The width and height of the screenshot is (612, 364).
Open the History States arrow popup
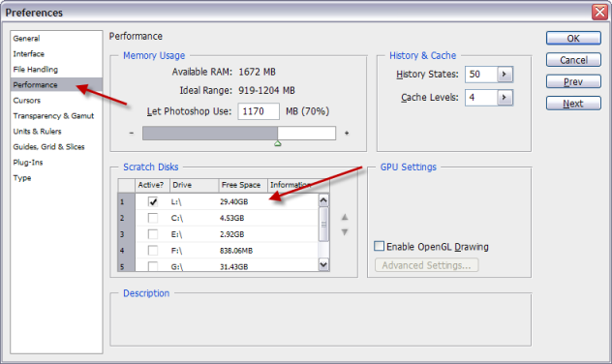[505, 75]
